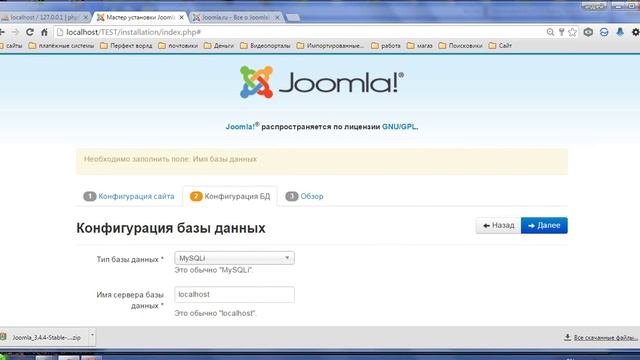Image resolution: width=640 pixels, height=360 pixels.
Task: Reload the page with the refresh icon
Action: click(30, 32)
